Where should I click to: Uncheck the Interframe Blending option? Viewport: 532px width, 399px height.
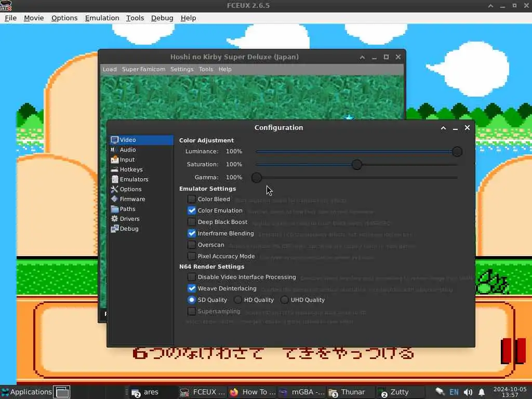coord(192,233)
